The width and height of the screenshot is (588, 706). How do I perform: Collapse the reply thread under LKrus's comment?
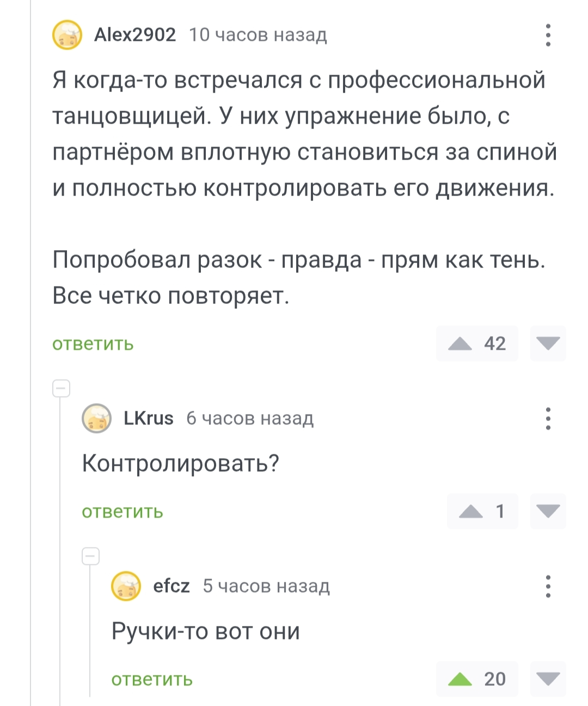coord(90,557)
